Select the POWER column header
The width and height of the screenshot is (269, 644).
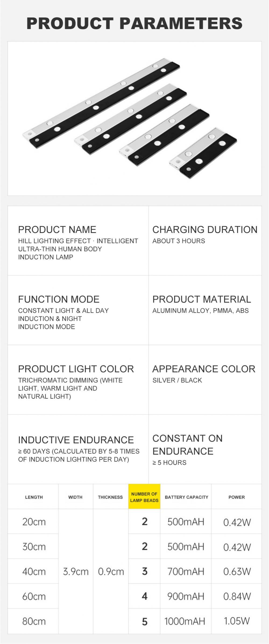coord(236,497)
